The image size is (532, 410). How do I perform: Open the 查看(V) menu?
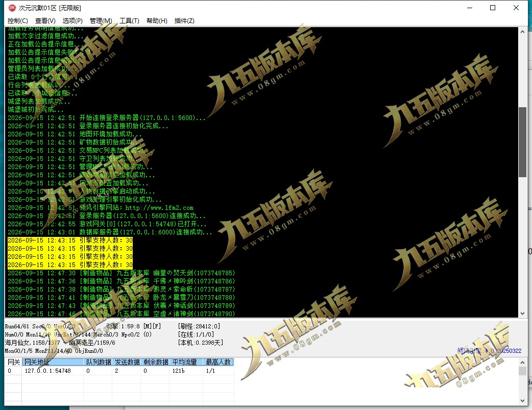45,21
